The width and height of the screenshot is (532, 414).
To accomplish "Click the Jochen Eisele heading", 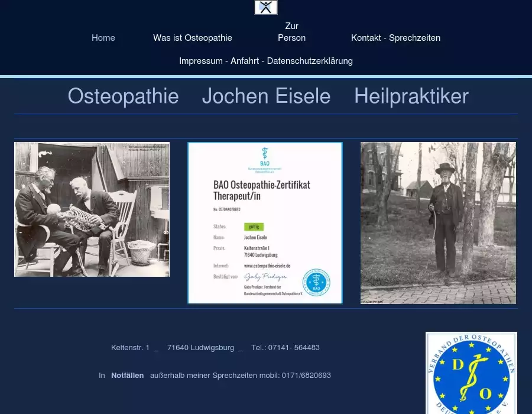I will pyautogui.click(x=266, y=96).
